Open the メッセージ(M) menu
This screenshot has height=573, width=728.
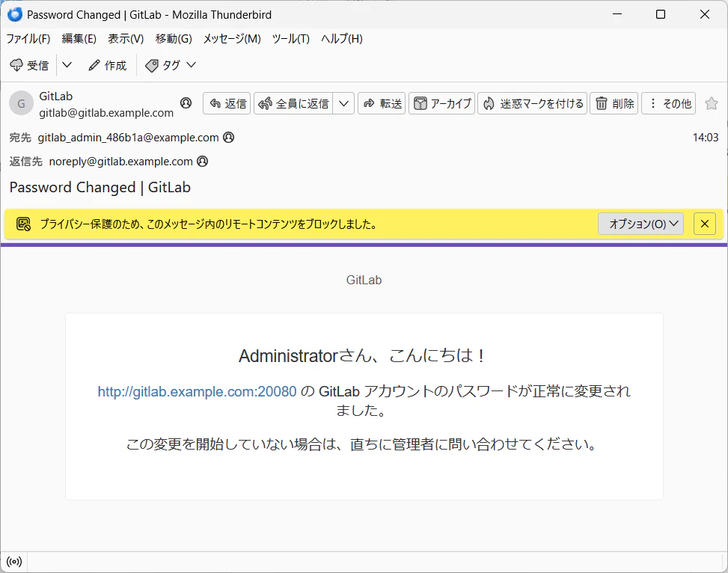pos(232,39)
